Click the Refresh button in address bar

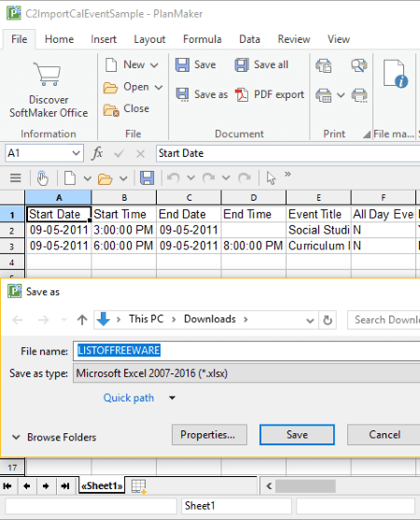point(328,320)
